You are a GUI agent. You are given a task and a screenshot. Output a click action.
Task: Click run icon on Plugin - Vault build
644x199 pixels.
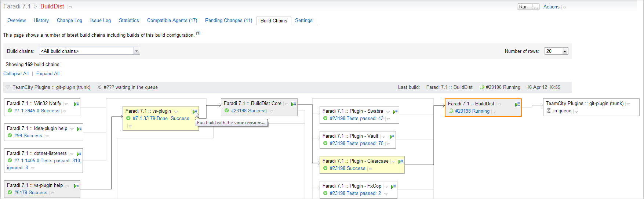[392, 137]
